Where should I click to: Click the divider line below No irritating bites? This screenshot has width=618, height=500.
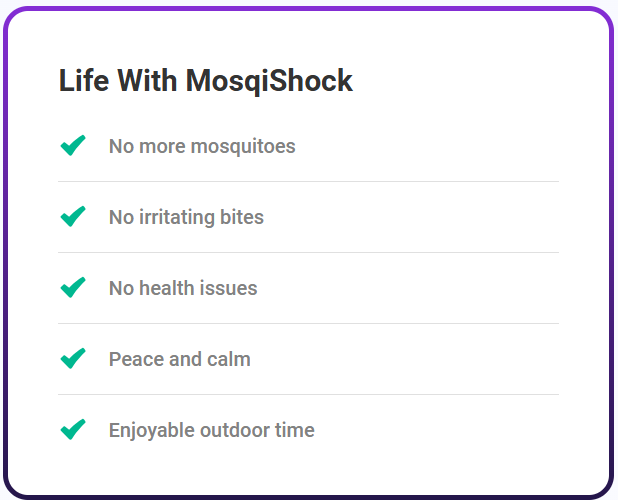coord(308,253)
